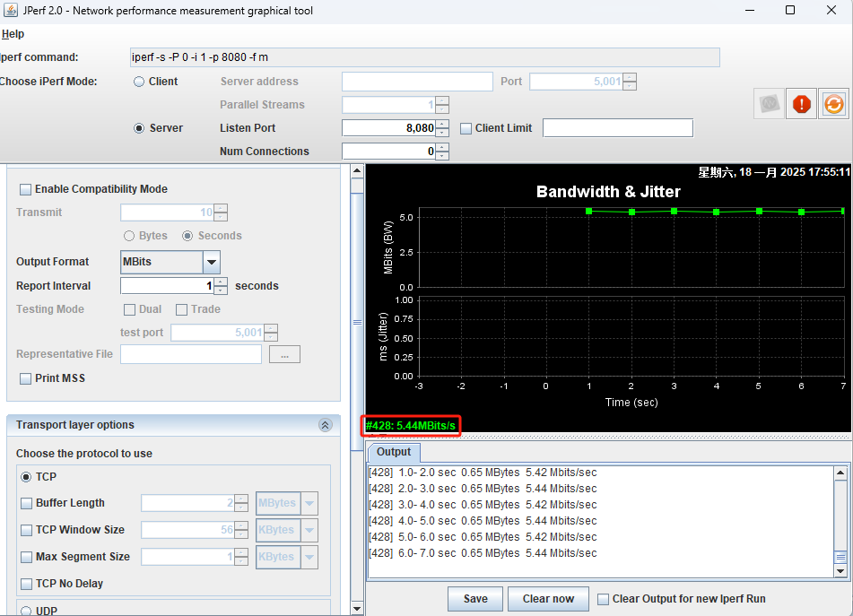The image size is (853, 616).
Task: Select the Client mode radio button
Action: coord(139,82)
